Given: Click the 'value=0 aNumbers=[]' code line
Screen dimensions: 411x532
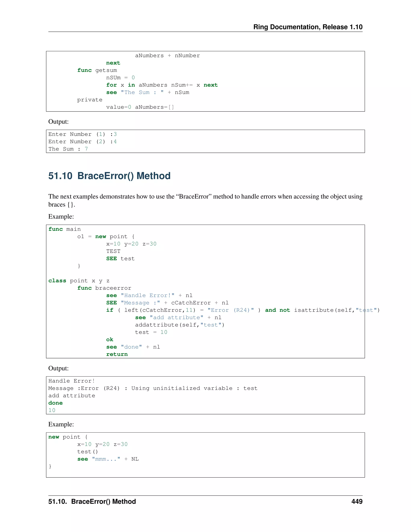Looking at the screenshot, I should point(140,107).
